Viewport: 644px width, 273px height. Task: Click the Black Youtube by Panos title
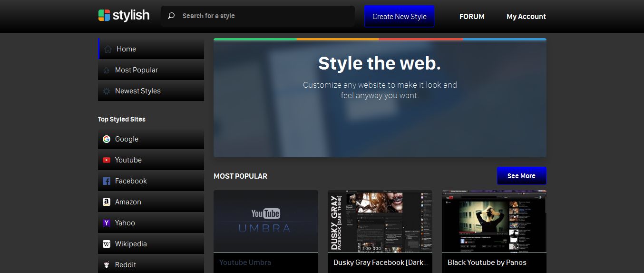pyautogui.click(x=487, y=263)
